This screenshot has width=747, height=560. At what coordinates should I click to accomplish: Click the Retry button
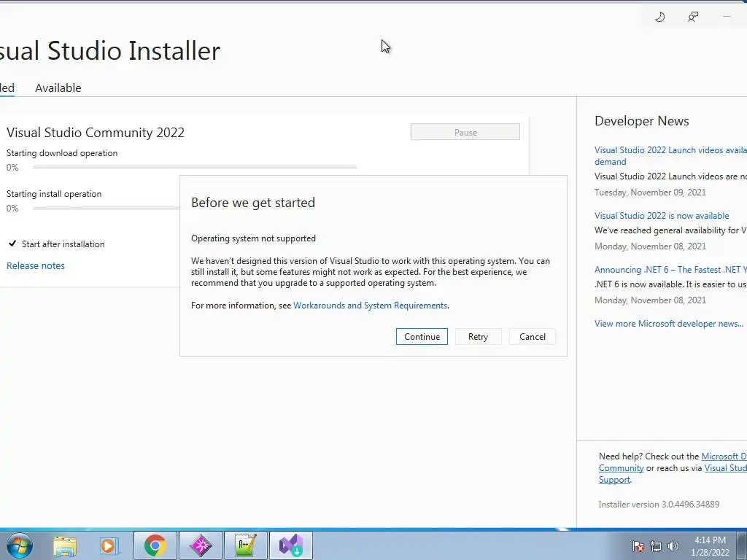(x=478, y=337)
